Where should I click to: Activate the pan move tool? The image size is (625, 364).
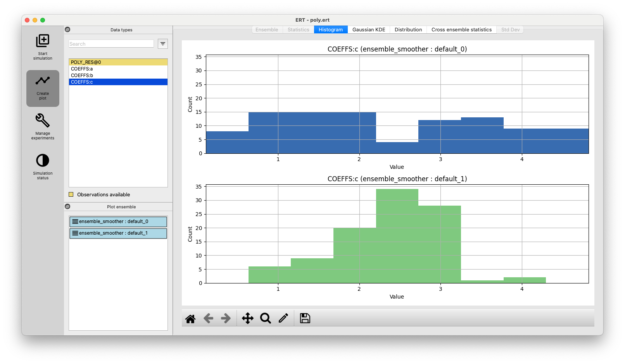pos(248,319)
